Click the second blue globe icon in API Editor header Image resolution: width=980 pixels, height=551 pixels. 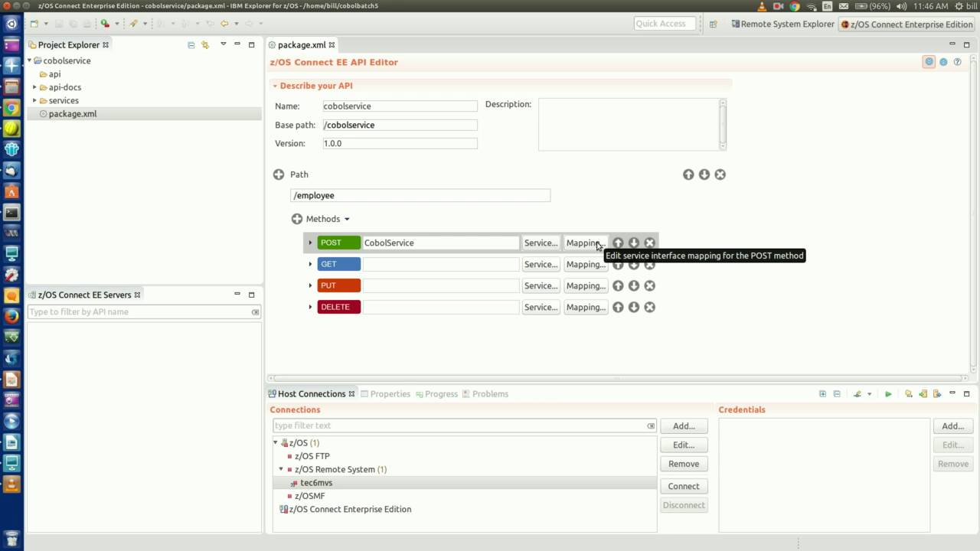click(x=944, y=62)
